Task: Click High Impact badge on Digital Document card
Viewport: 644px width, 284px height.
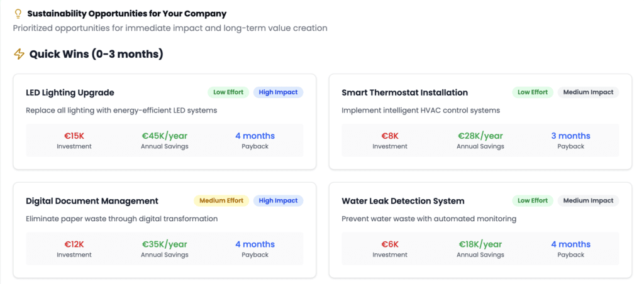Action: pyautogui.click(x=278, y=201)
